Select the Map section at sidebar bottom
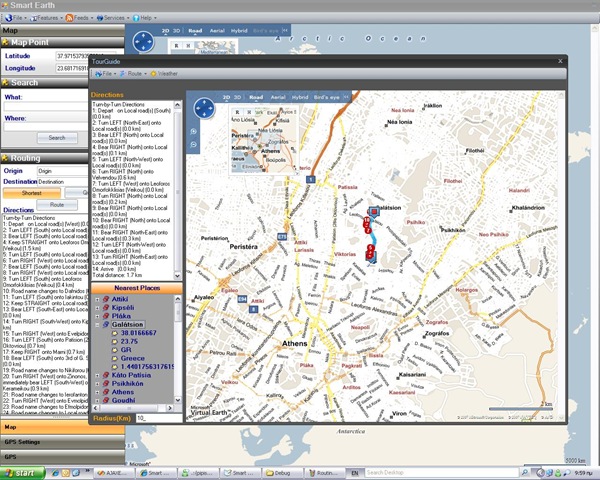This screenshot has height=480, width=600. pyautogui.click(x=62, y=427)
